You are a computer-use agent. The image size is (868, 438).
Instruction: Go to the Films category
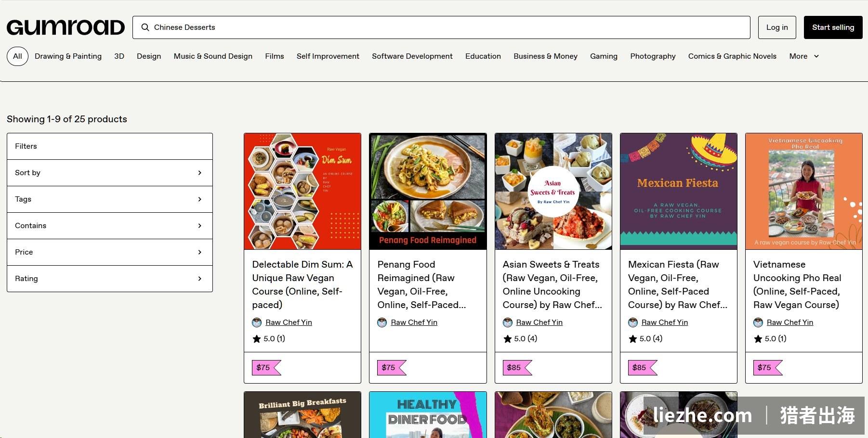click(275, 56)
